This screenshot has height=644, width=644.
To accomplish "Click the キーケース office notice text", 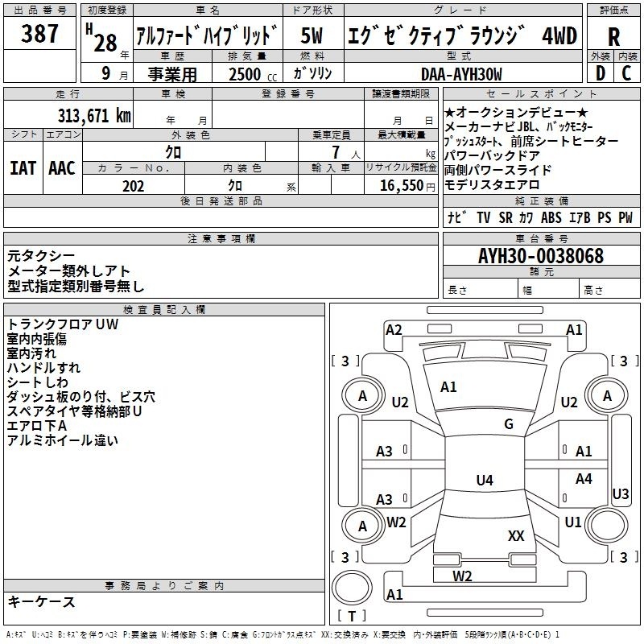I will pyautogui.click(x=41, y=602).
